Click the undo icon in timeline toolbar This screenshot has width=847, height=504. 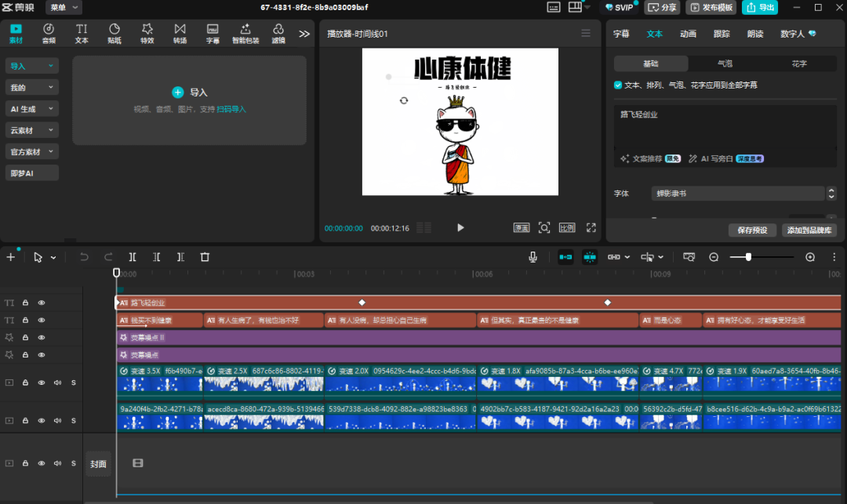[x=85, y=256]
